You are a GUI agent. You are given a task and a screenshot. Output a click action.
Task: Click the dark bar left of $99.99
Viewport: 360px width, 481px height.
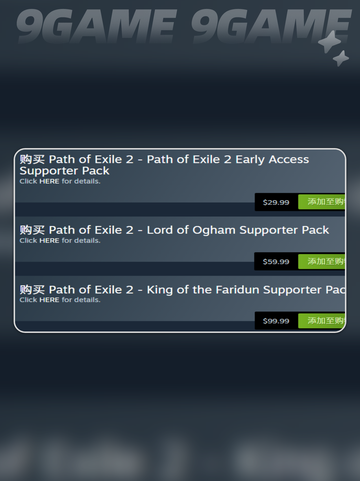click(x=135, y=325)
